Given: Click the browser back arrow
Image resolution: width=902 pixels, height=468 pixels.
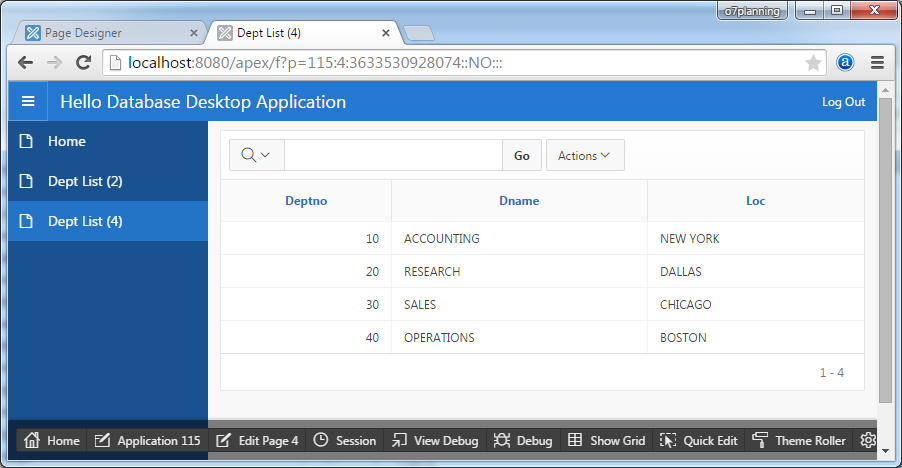Looking at the screenshot, I should tap(25, 63).
